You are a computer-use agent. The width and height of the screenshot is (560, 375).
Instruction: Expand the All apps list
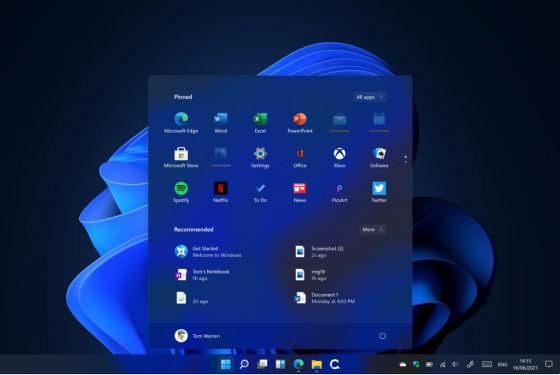pyautogui.click(x=370, y=97)
